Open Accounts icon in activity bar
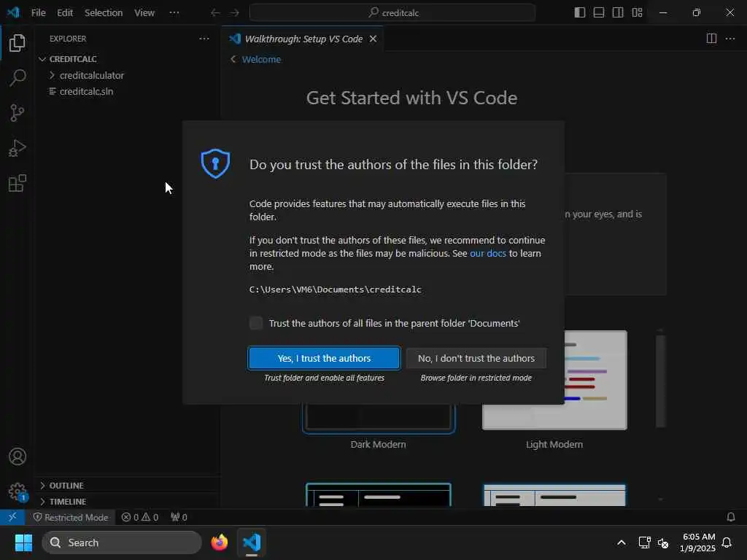The image size is (747, 560). (x=18, y=456)
